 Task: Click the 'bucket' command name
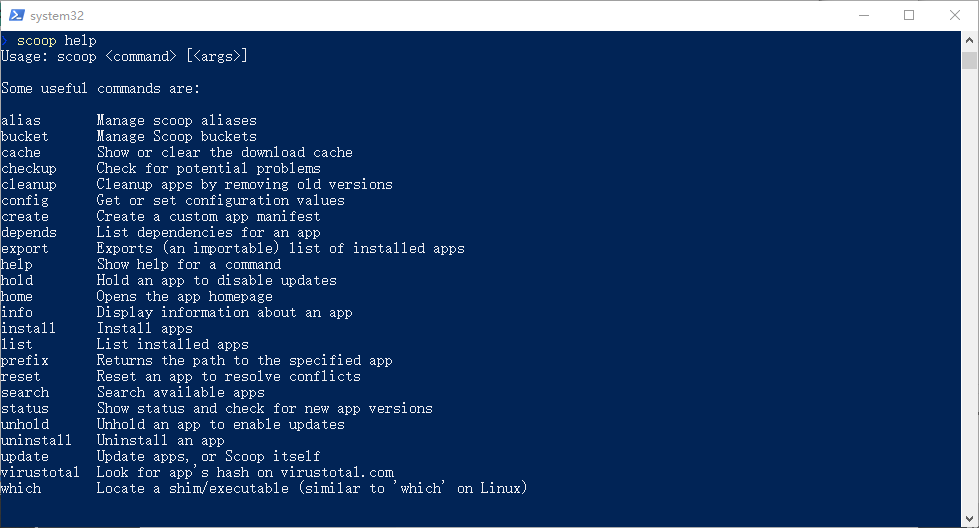24,136
